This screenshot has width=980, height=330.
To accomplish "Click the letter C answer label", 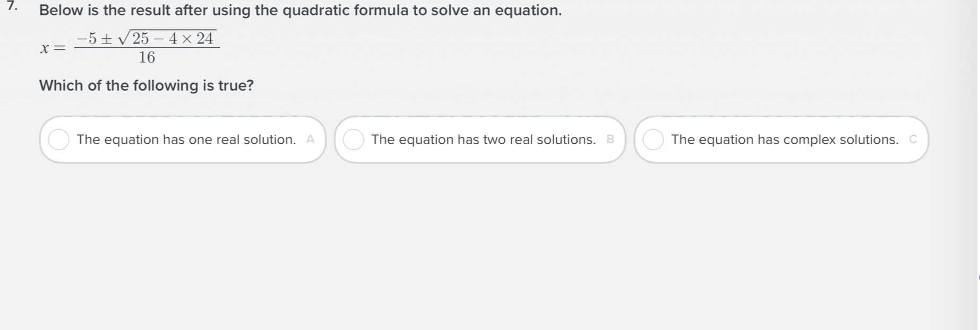I will (x=913, y=140).
